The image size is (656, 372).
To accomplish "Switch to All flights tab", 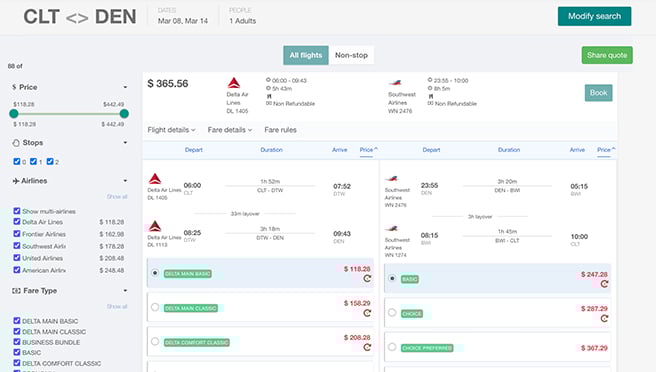I will coord(306,55).
